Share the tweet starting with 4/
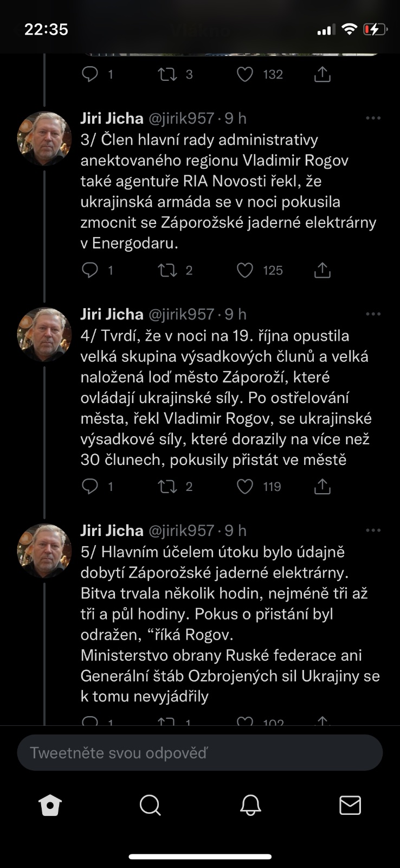Image resolution: width=400 pixels, height=868 pixels. (x=322, y=487)
